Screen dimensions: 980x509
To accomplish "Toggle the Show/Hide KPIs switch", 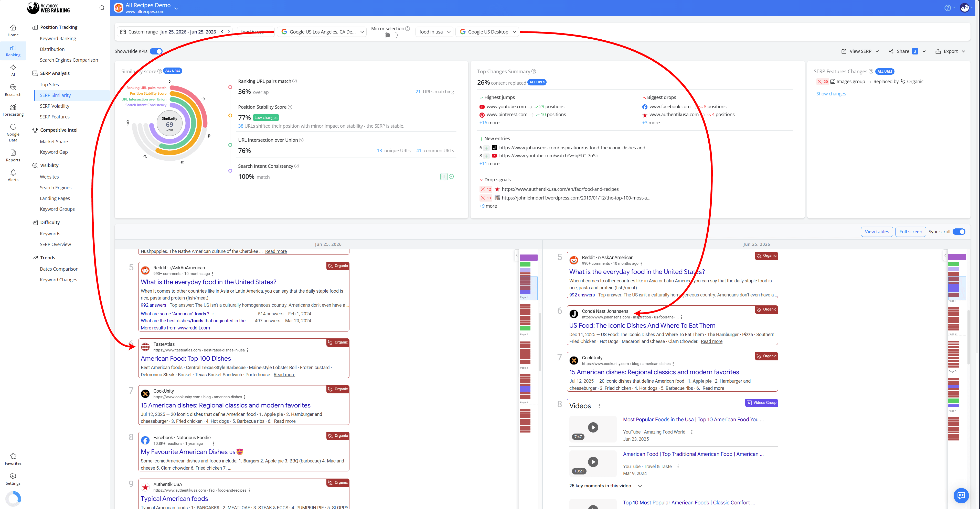I will pos(156,51).
